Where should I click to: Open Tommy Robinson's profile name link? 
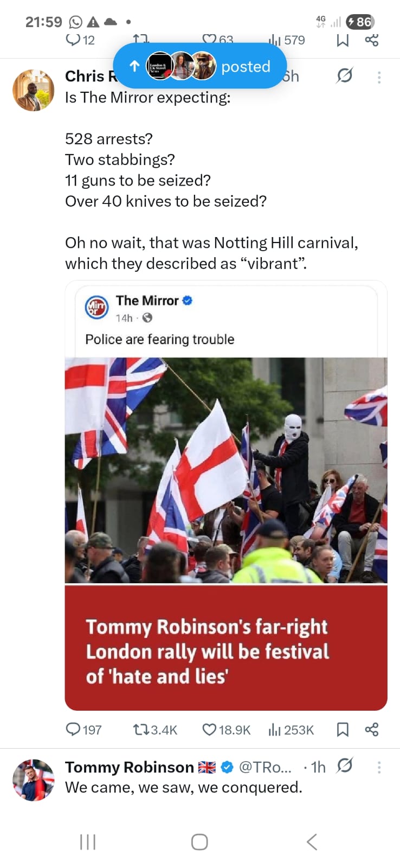(x=129, y=767)
